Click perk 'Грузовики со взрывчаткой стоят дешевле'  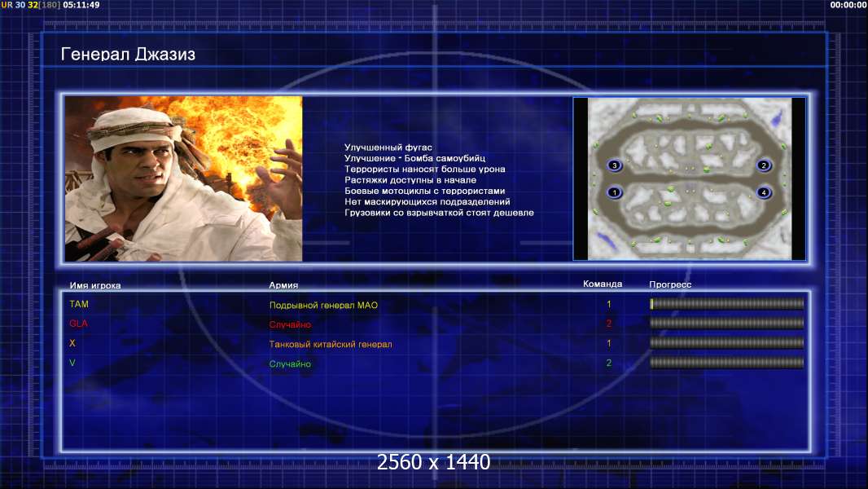pos(439,213)
